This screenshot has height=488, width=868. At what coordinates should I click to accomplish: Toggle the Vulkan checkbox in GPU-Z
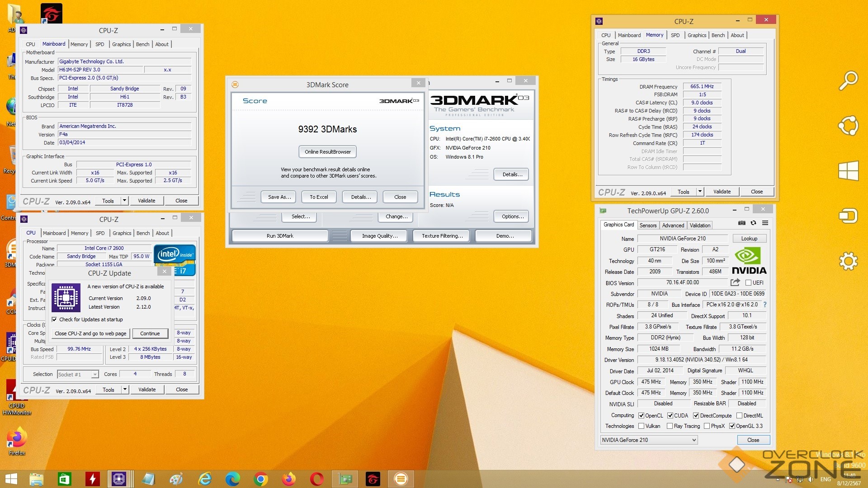641,426
